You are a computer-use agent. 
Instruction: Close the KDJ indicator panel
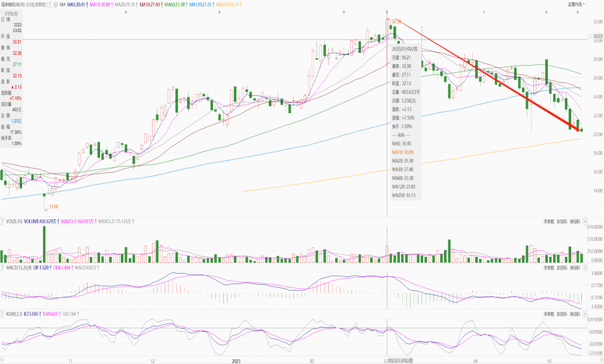(585, 313)
